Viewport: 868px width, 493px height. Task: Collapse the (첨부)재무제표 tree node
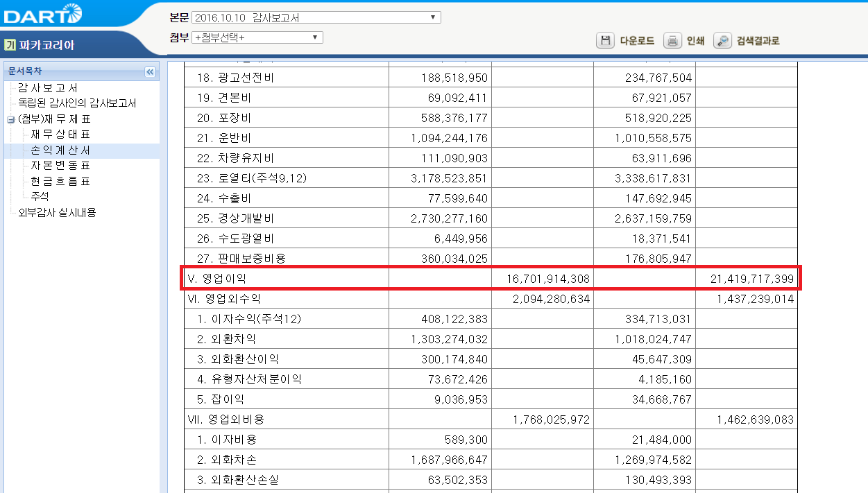point(10,119)
